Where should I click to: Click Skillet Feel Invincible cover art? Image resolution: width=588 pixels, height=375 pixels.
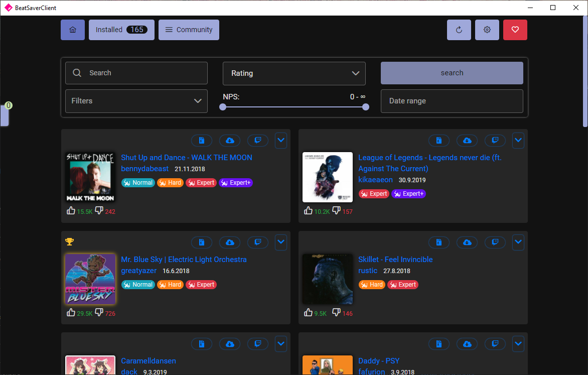pos(328,279)
